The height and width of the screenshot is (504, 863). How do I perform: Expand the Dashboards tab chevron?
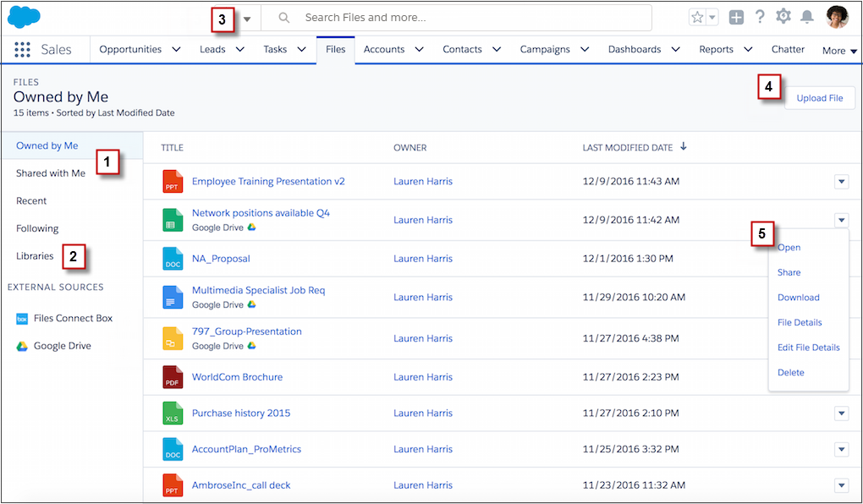(676, 50)
